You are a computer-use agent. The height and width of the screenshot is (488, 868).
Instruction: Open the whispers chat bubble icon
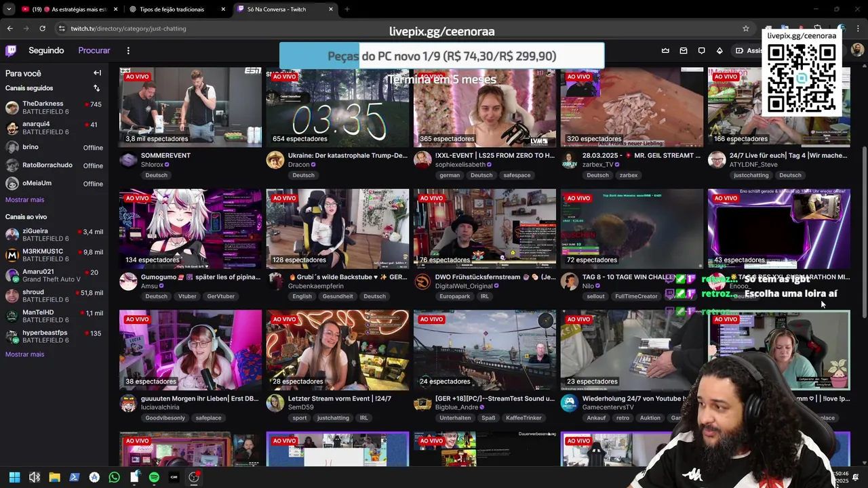click(x=701, y=50)
